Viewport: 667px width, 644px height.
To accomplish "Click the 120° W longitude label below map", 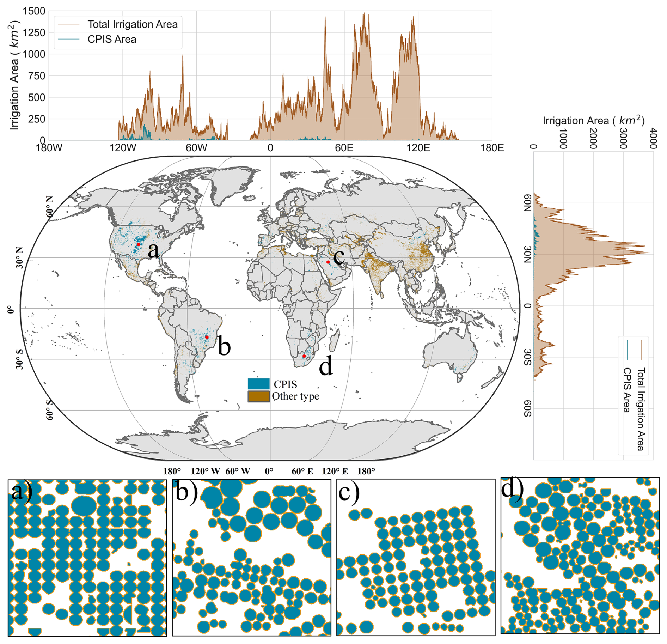I will pyautogui.click(x=205, y=471).
